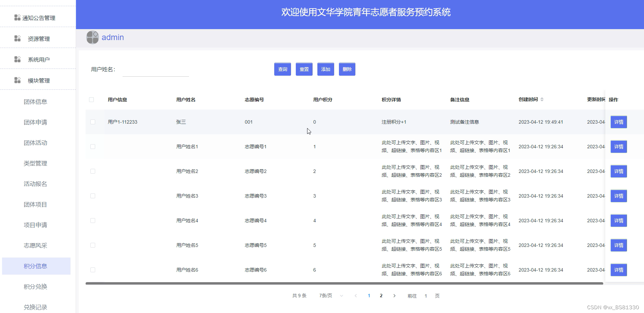Click the 模块管理 sidebar icon
Viewport: 644px width, 313px height.
coord(17,80)
